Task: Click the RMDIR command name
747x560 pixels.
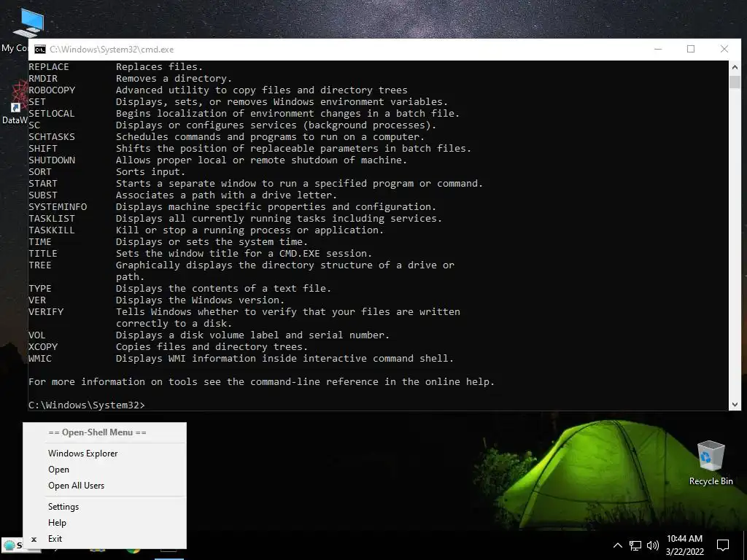Action: 43,79
